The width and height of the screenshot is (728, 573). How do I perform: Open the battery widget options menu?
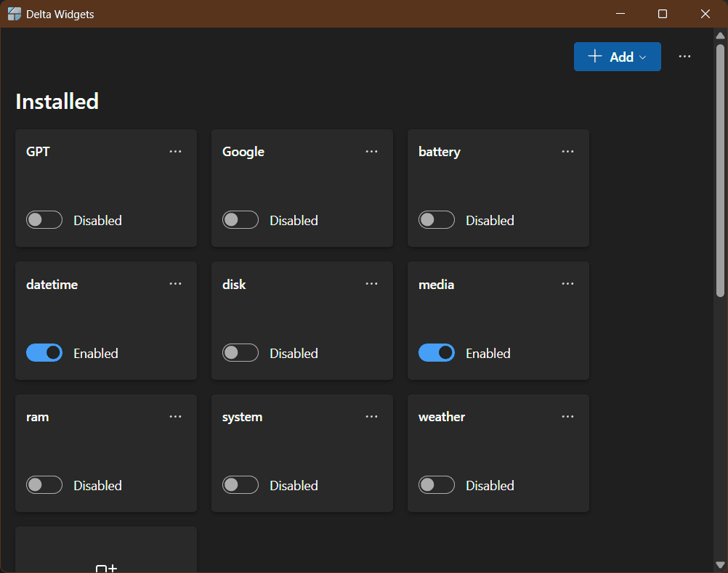coord(567,151)
